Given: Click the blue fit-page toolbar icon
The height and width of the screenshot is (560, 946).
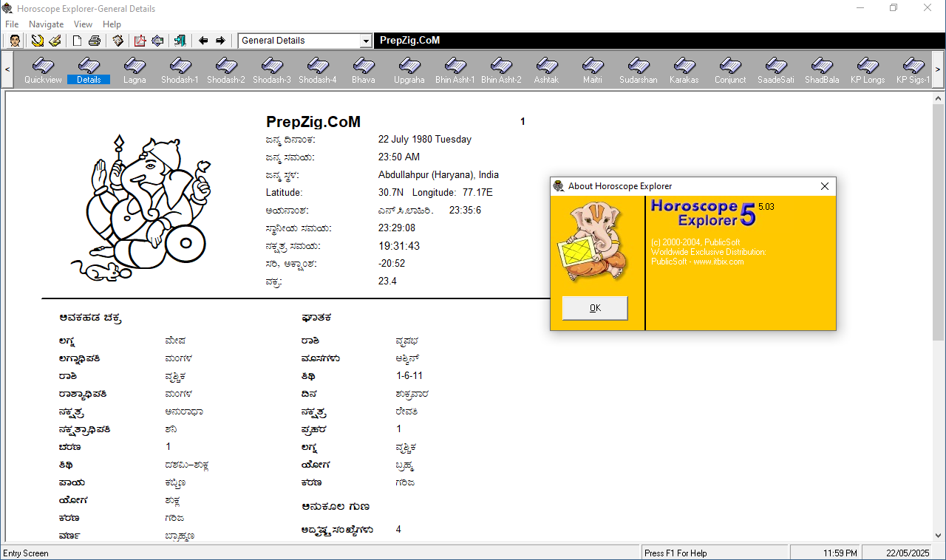Looking at the screenshot, I should [157, 41].
